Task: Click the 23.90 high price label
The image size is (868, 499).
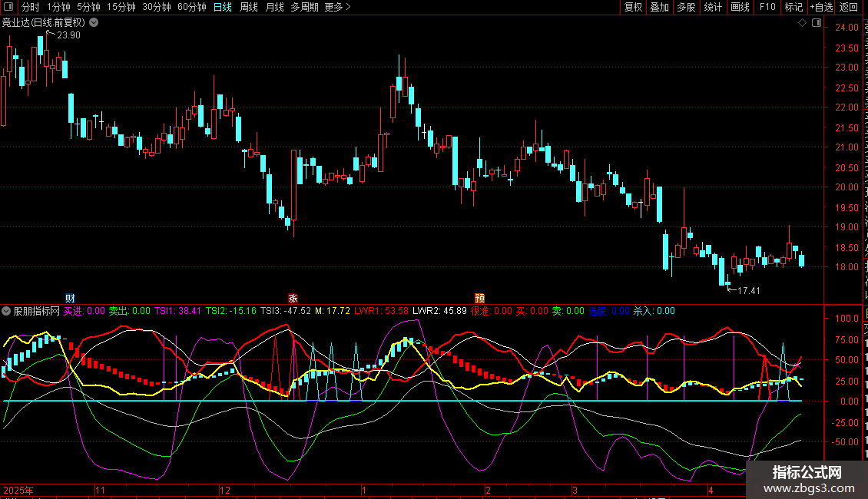Action: (68, 35)
